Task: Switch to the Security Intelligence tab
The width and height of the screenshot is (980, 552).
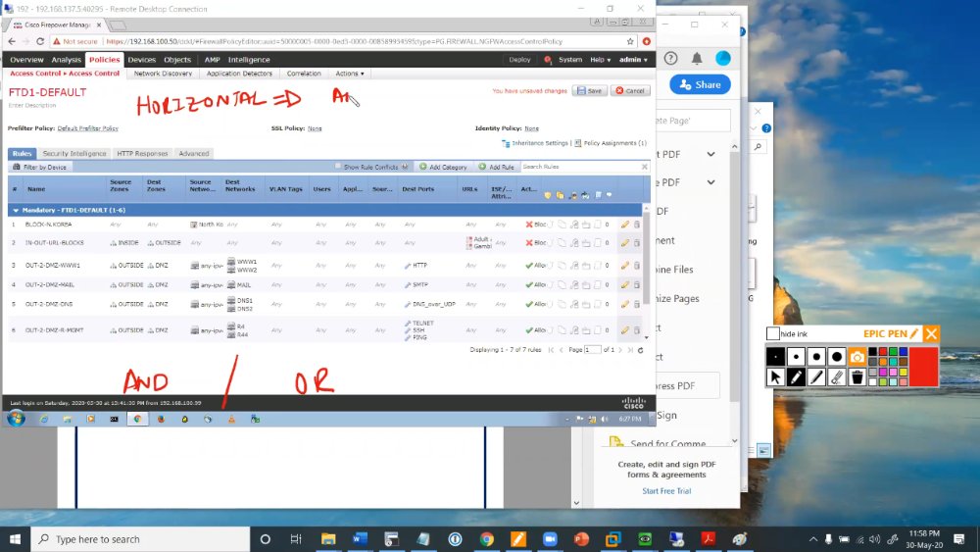Action: [74, 154]
